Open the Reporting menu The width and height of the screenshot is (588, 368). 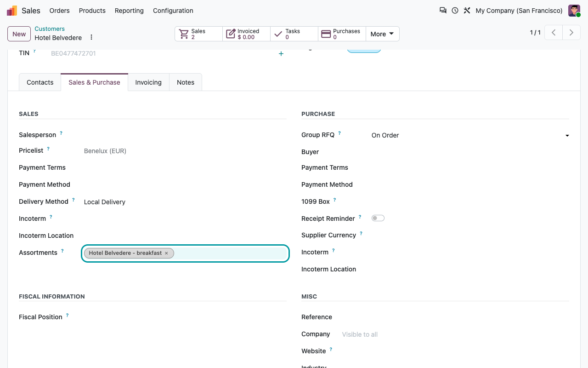tap(129, 11)
